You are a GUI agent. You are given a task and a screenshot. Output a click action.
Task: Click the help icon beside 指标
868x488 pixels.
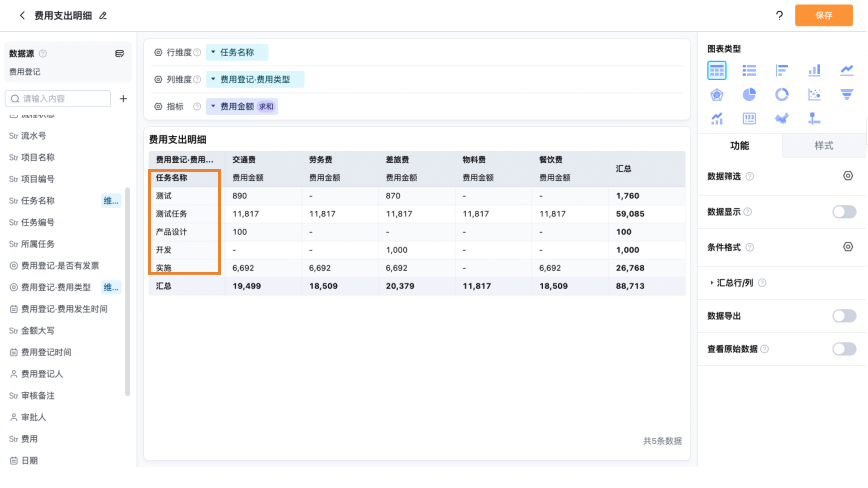tap(197, 107)
